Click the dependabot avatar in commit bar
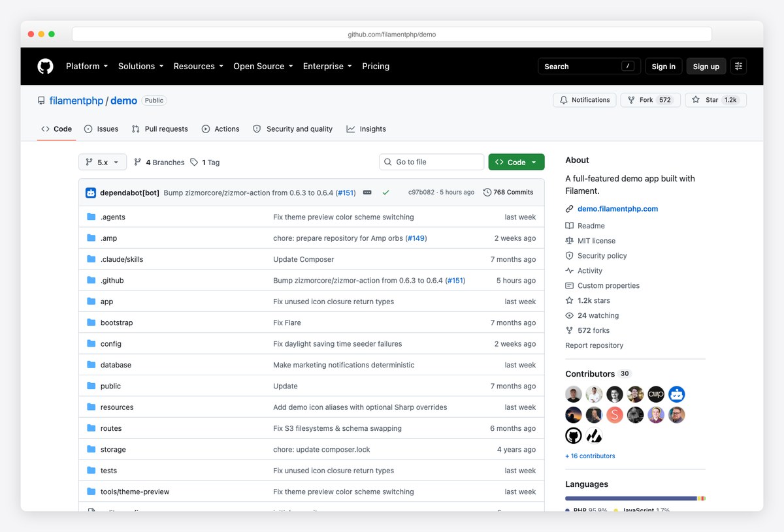 click(91, 193)
